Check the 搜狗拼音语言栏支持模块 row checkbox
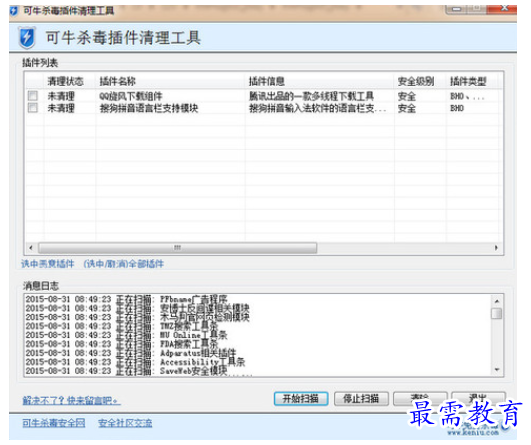Viewport: 531px width, 445px height. [33, 108]
